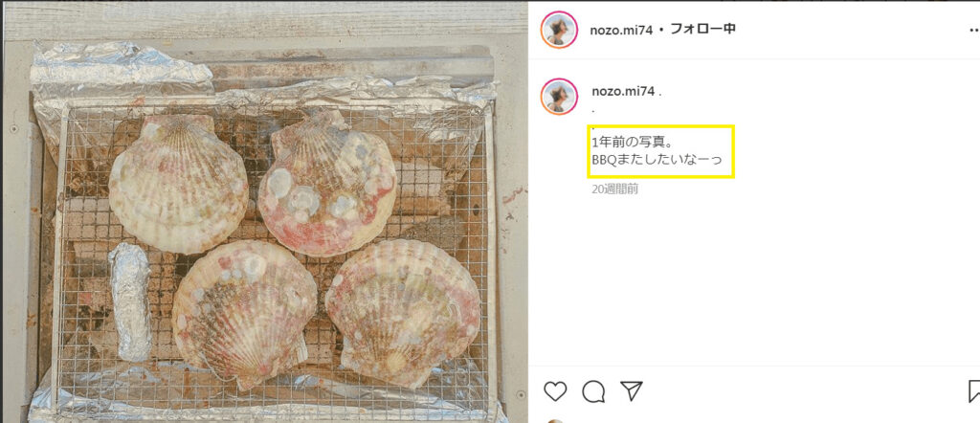The width and height of the screenshot is (980, 423).
Task: Open the three-dot more options menu
Action: click(x=973, y=30)
